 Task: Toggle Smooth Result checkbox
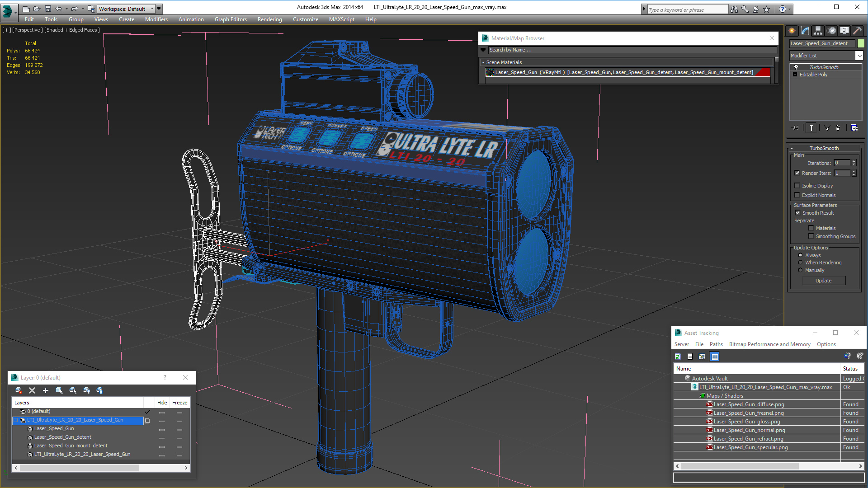click(x=797, y=212)
